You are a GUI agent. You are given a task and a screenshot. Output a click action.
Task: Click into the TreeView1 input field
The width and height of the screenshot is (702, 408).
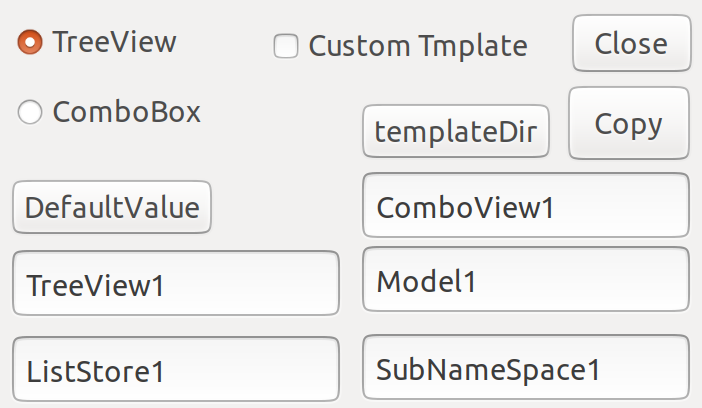pos(176,284)
